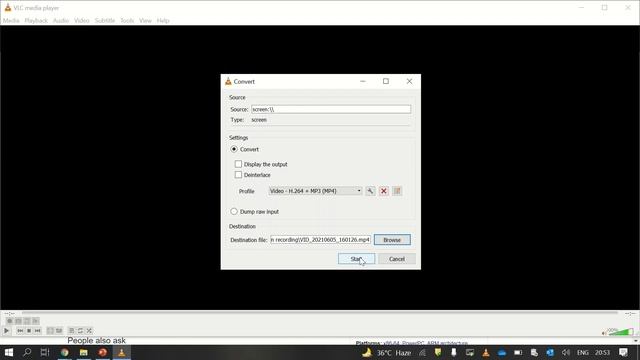Click the Previous media button
This screenshot has width=640, height=360.
pyautogui.click(x=20, y=331)
